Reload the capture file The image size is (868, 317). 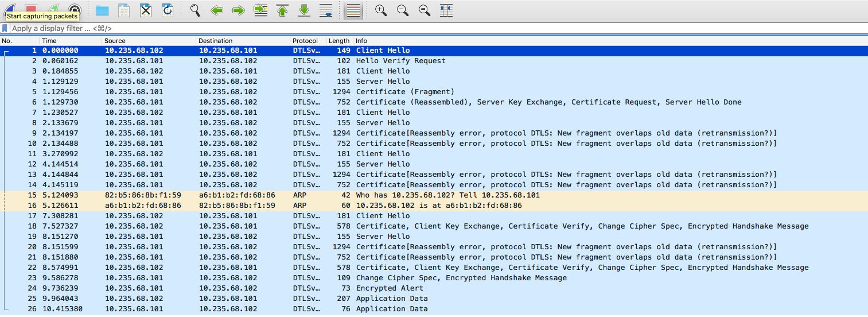pos(168,10)
